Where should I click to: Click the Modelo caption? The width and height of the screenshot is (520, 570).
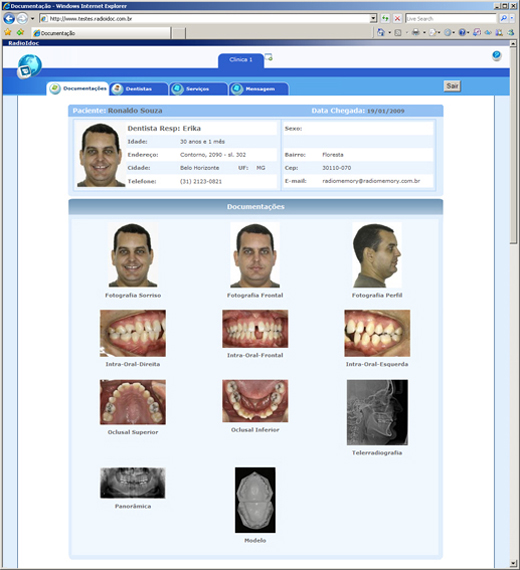255,541
